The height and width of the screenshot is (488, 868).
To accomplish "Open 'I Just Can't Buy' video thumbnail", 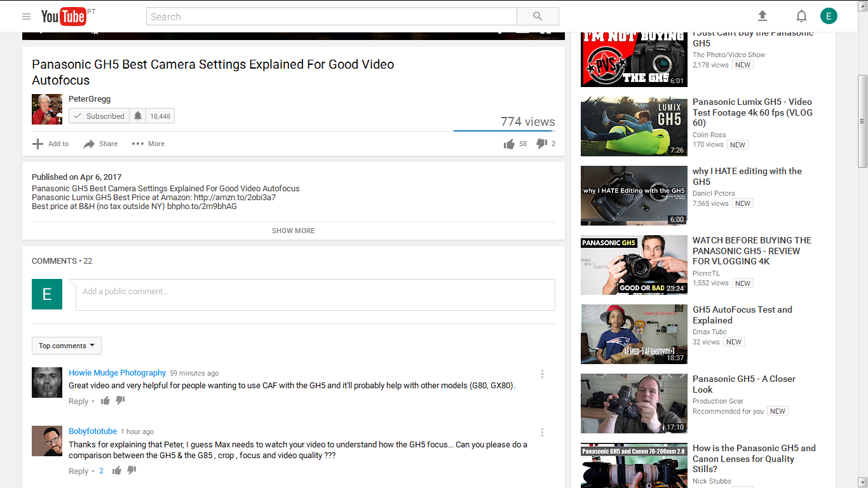I will (x=634, y=59).
